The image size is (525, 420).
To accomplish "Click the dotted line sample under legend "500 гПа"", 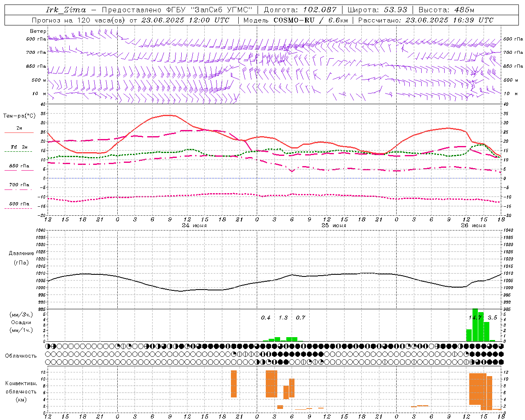I will pos(18,208).
